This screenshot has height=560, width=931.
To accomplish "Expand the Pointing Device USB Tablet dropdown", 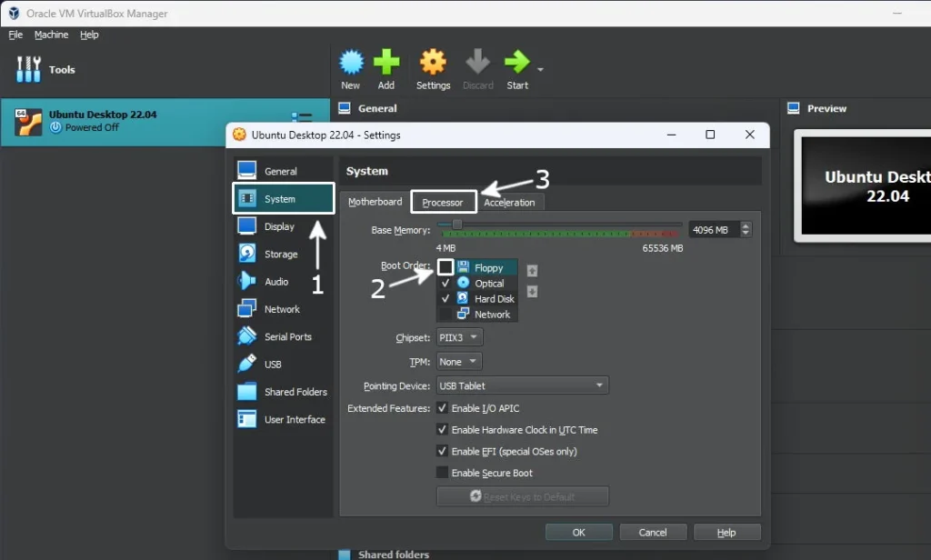I will [522, 385].
